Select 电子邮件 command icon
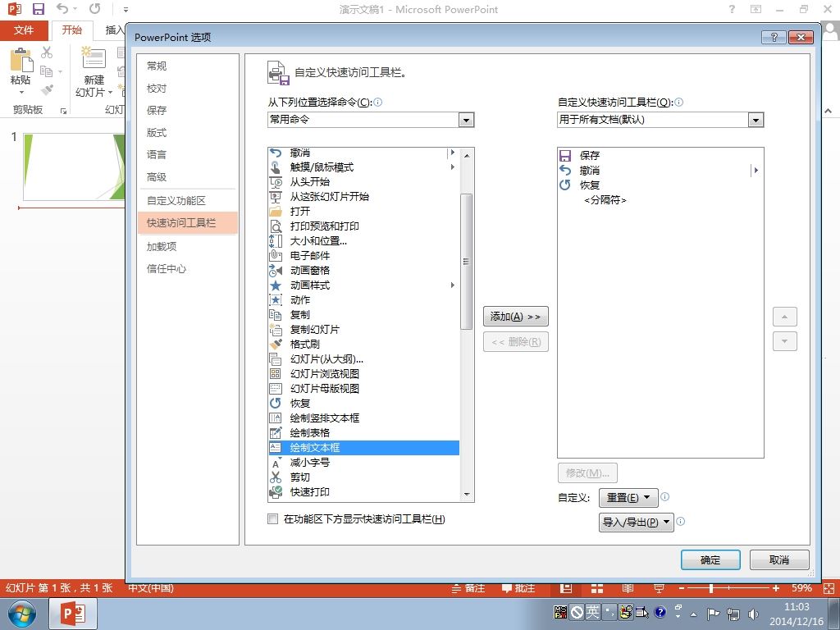 (276, 256)
